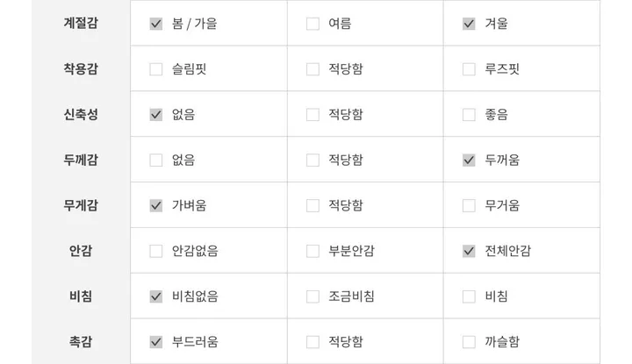Image resolution: width=632 pixels, height=364 pixels.
Task: Tick the 까슬함 texture checkbox
Action: coord(469,342)
